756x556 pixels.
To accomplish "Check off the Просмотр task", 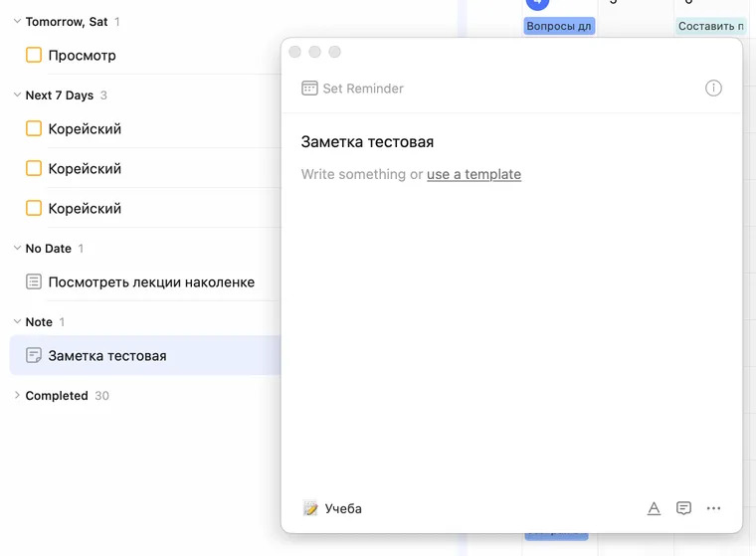I will [34, 56].
